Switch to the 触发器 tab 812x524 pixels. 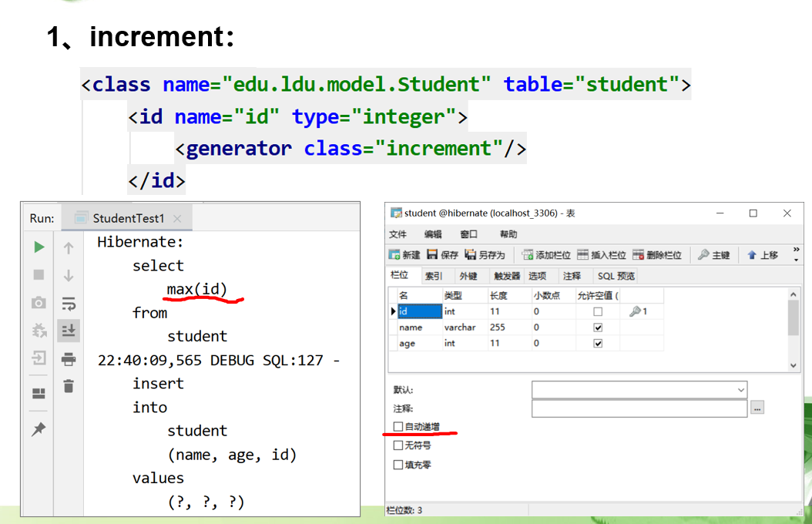[x=507, y=276]
